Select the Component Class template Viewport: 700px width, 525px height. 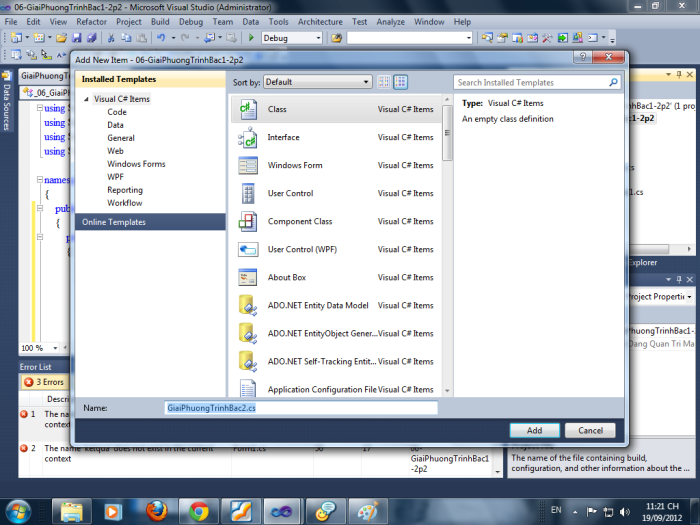click(x=337, y=222)
